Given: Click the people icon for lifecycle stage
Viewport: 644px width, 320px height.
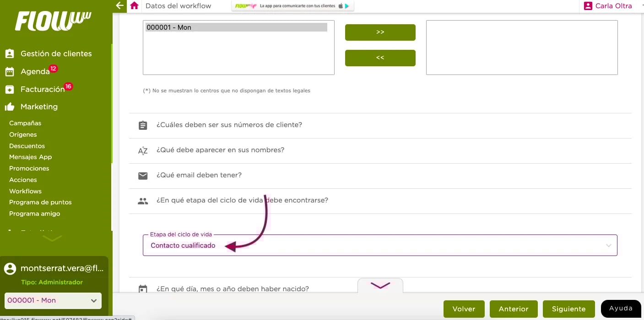Looking at the screenshot, I should [x=143, y=201].
